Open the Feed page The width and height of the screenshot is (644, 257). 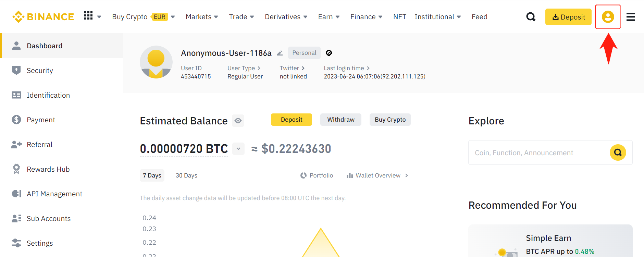click(x=479, y=17)
